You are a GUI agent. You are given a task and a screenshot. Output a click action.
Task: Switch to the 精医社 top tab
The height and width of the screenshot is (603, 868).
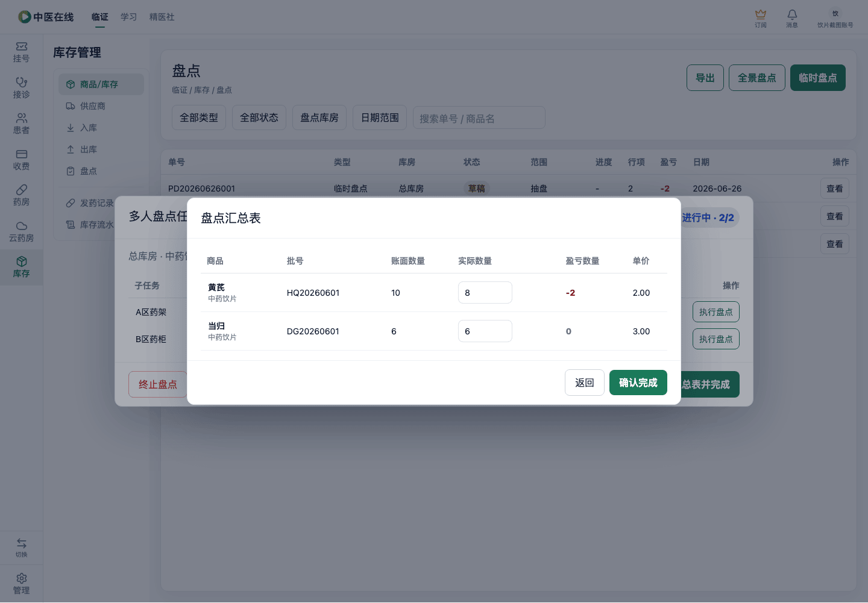[x=162, y=17]
